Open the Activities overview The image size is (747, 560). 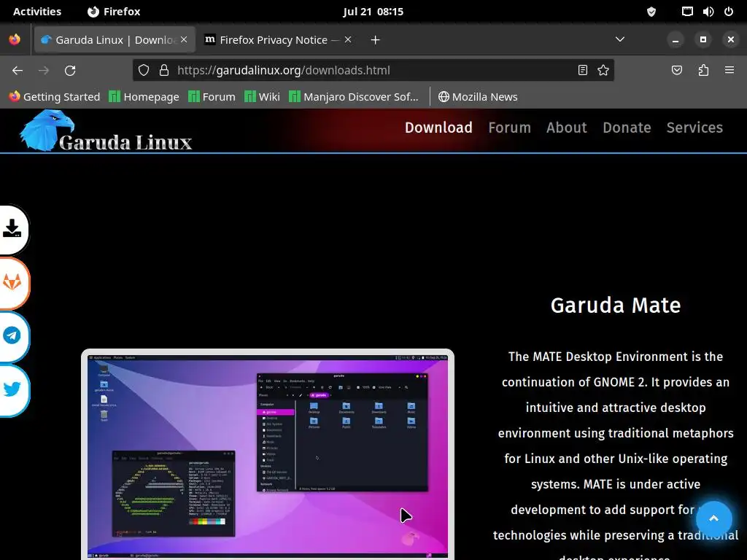[x=37, y=12]
